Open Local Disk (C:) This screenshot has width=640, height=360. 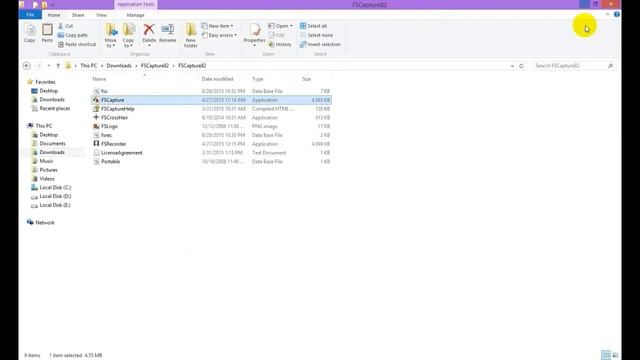55,187
